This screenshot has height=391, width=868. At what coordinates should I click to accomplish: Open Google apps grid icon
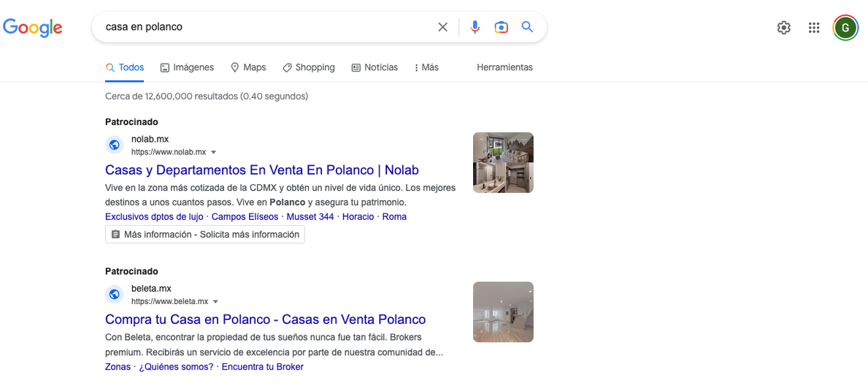pyautogui.click(x=814, y=28)
